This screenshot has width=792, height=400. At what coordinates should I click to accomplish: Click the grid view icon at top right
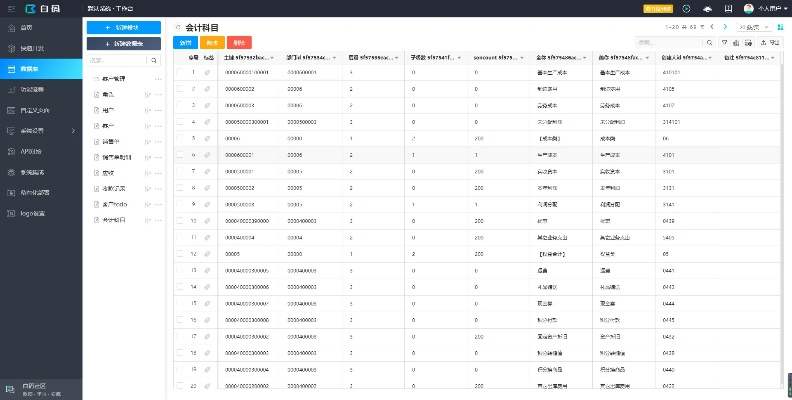coord(779,28)
